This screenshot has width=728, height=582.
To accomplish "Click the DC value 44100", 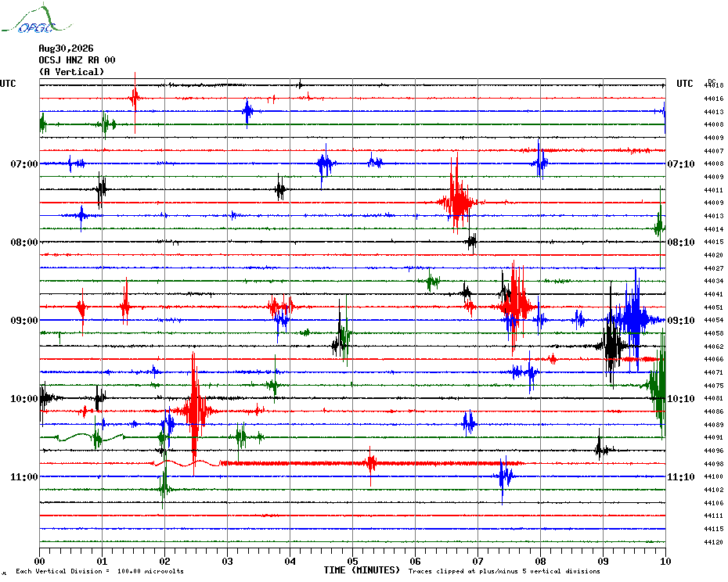I will [714, 476].
